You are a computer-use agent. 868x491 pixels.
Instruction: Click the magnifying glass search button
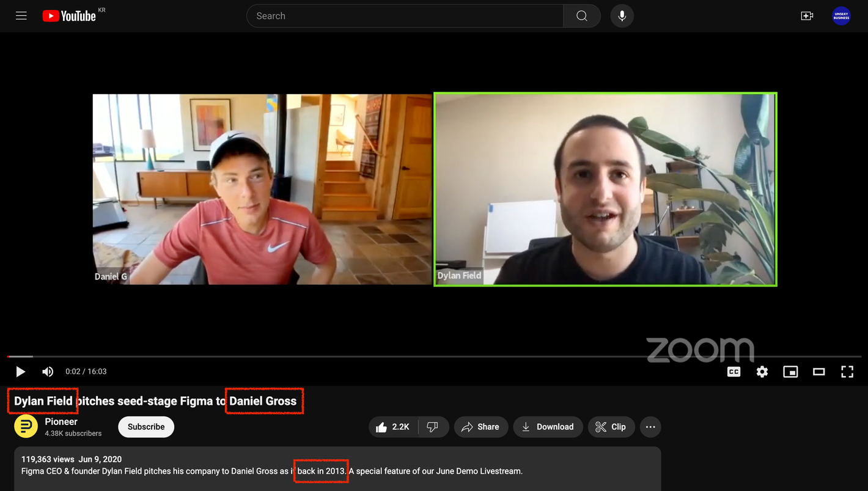point(581,16)
